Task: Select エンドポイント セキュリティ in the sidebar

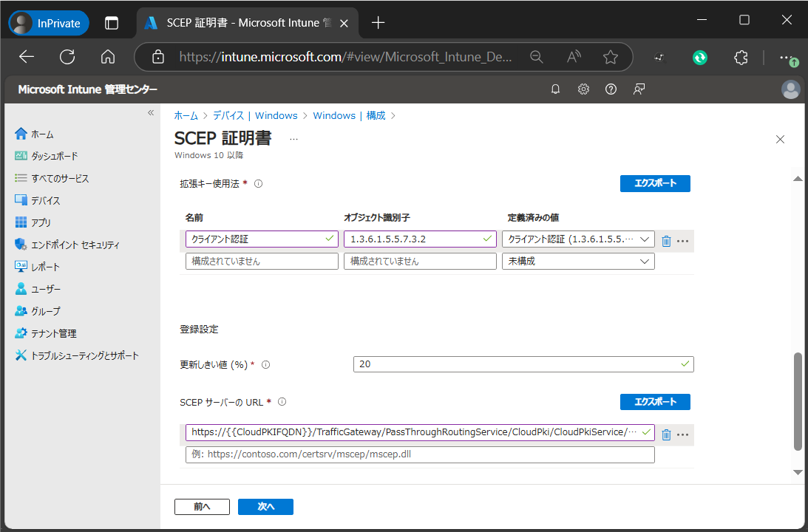Action: 74,245
